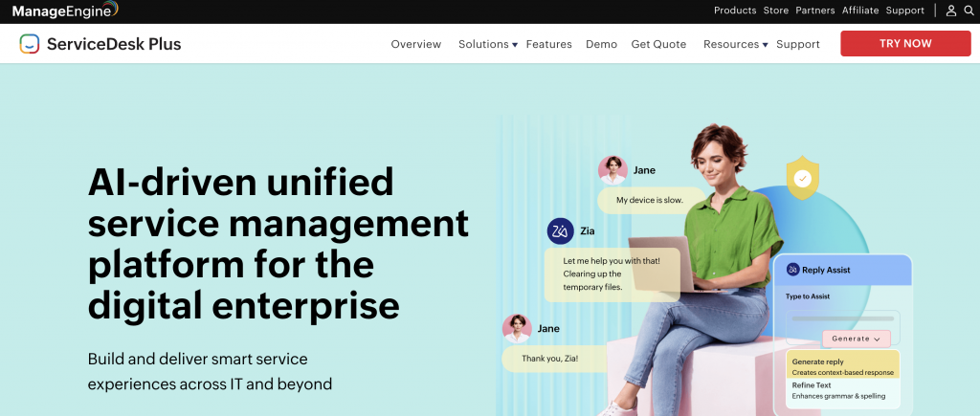Viewport: 980px width, 416px height.
Task: Click the 'Reply Assist' panel title
Action: pos(826,270)
